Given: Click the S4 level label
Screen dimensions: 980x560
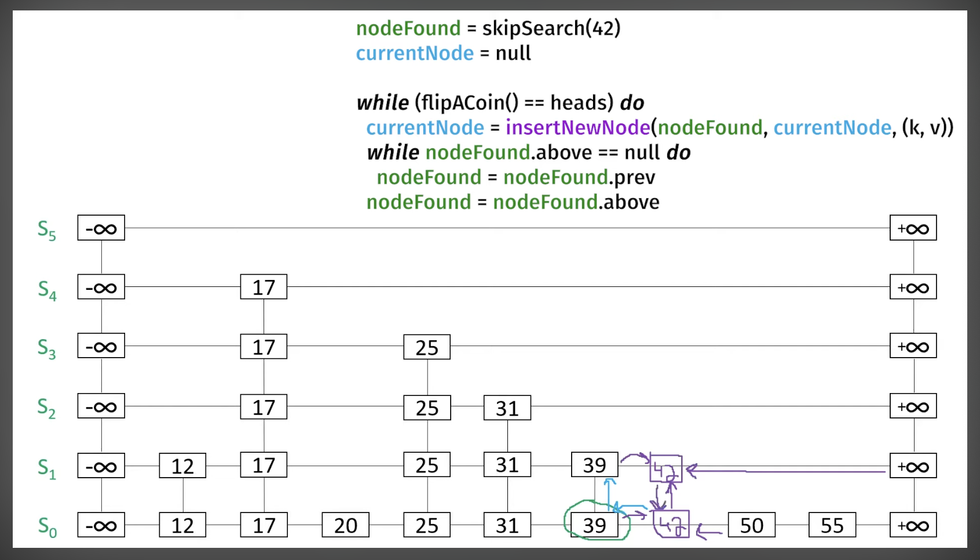Looking at the screenshot, I should (x=47, y=290).
